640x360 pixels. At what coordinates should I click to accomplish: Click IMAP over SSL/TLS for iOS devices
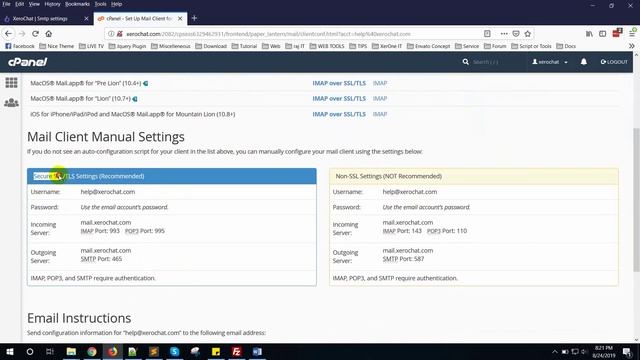pyautogui.click(x=339, y=114)
